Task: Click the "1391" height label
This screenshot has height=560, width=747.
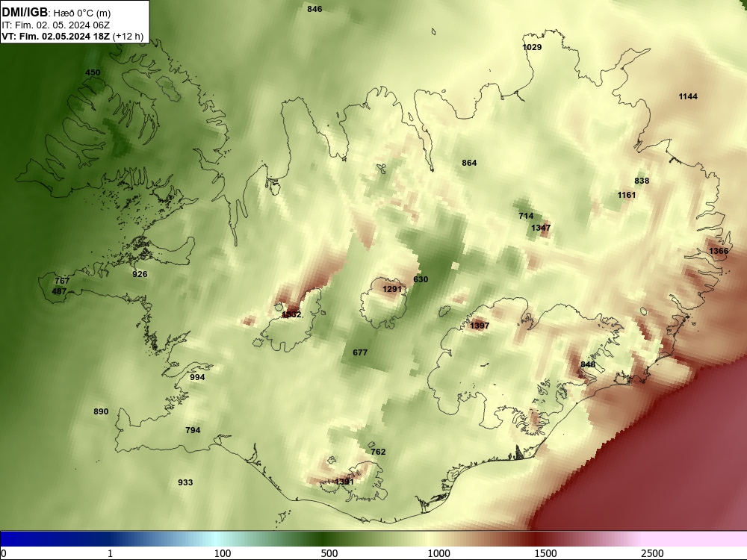Action: click(x=344, y=482)
